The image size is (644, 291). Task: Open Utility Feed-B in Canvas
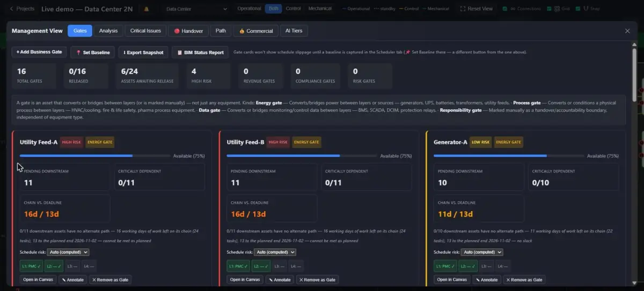tap(245, 279)
